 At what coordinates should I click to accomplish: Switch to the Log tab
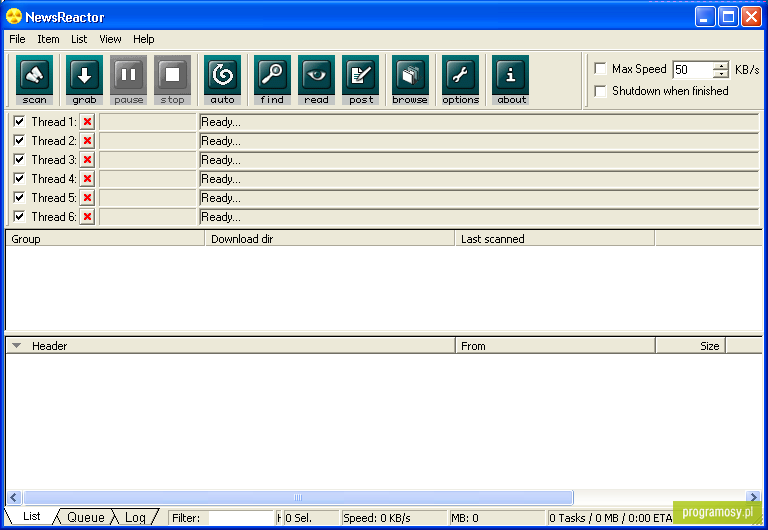pos(135,517)
